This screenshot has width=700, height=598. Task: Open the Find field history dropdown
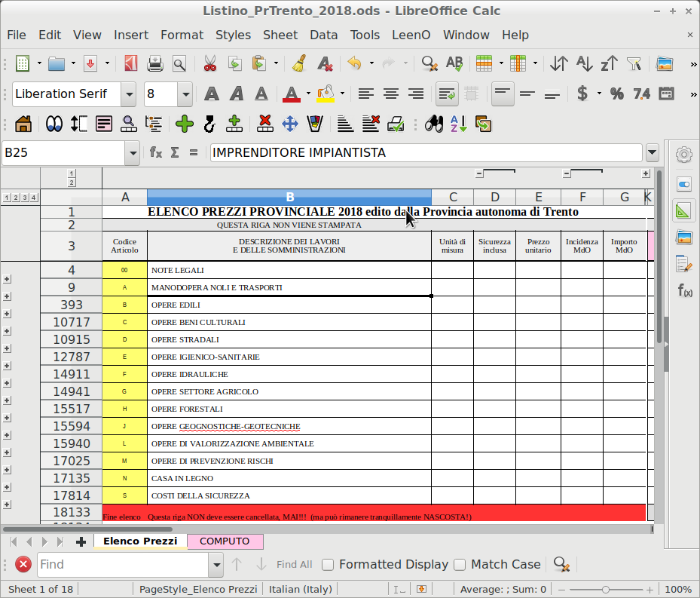coord(216,565)
